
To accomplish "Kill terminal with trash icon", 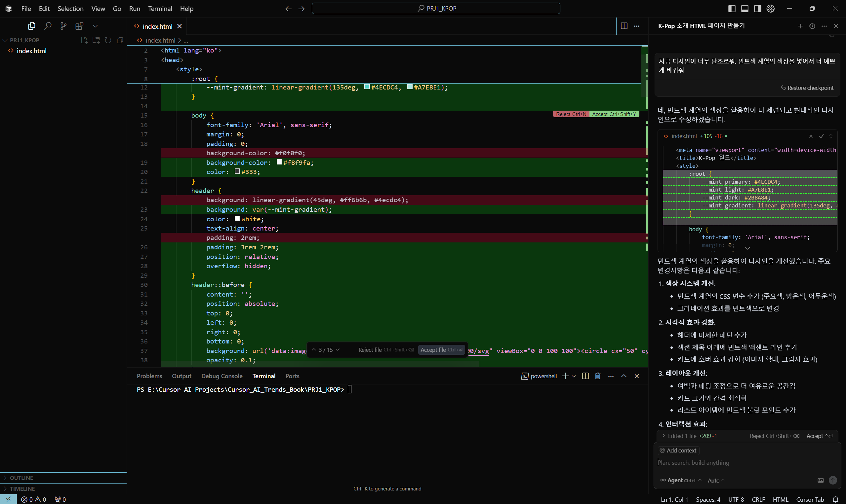I will click(598, 376).
